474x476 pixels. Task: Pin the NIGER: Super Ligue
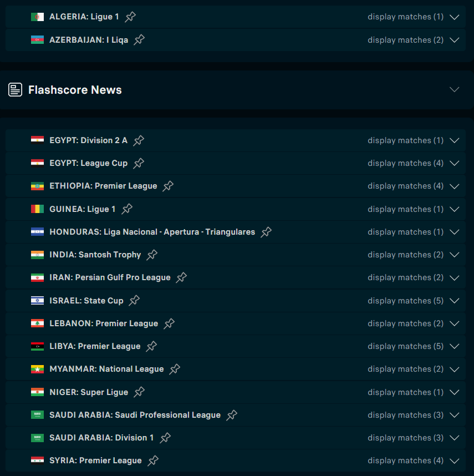click(x=140, y=392)
